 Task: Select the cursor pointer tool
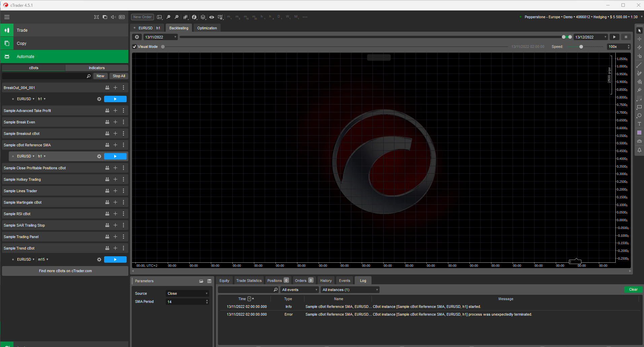[639, 30]
